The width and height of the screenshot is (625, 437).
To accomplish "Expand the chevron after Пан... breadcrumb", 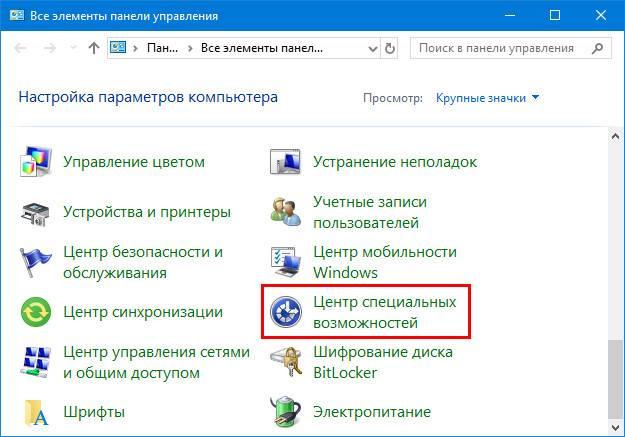I will pos(190,48).
